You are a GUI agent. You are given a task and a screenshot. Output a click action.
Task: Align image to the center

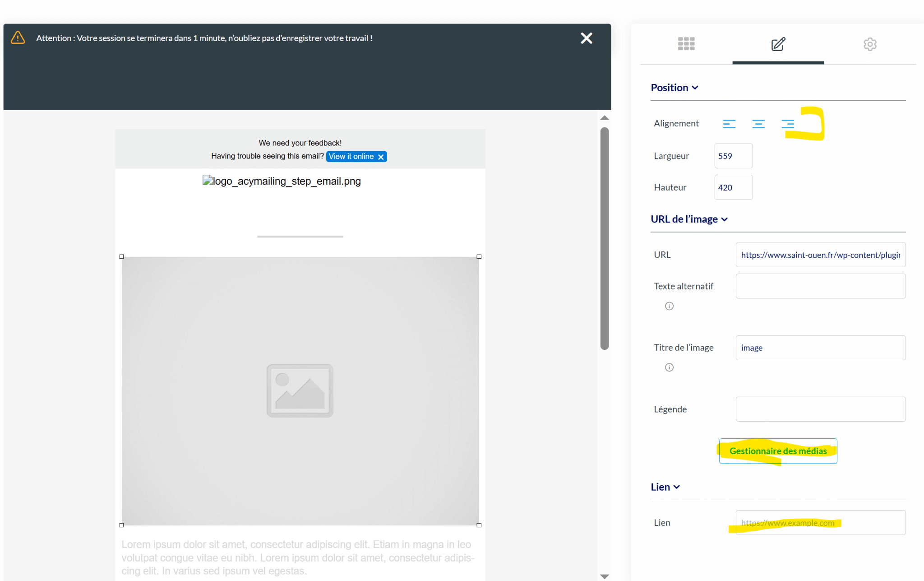(758, 124)
